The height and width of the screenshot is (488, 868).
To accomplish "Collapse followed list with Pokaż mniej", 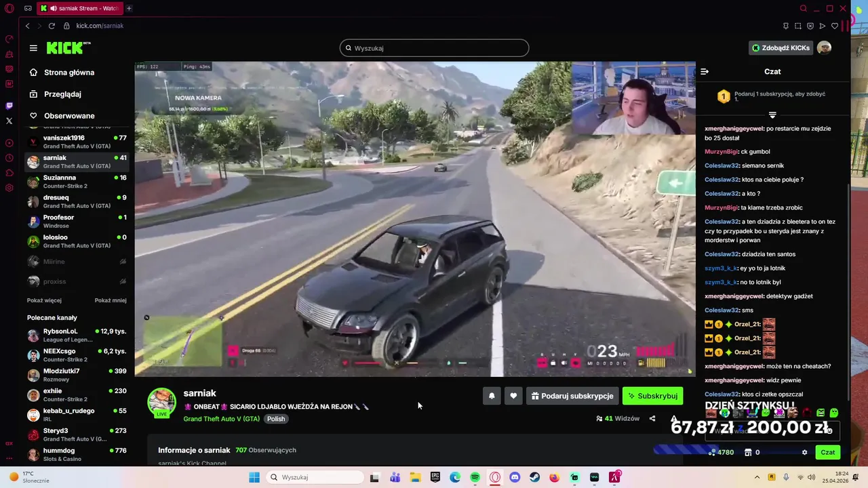I will click(111, 300).
